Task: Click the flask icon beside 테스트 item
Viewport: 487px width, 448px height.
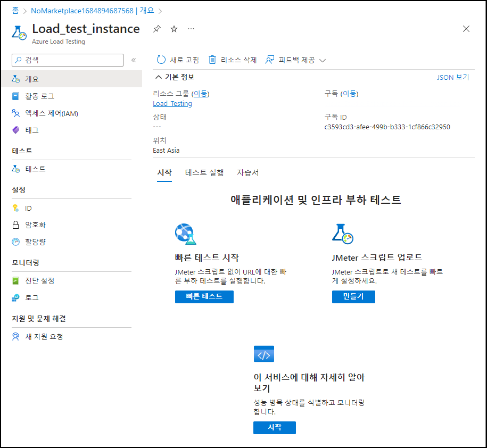Action: click(15, 169)
